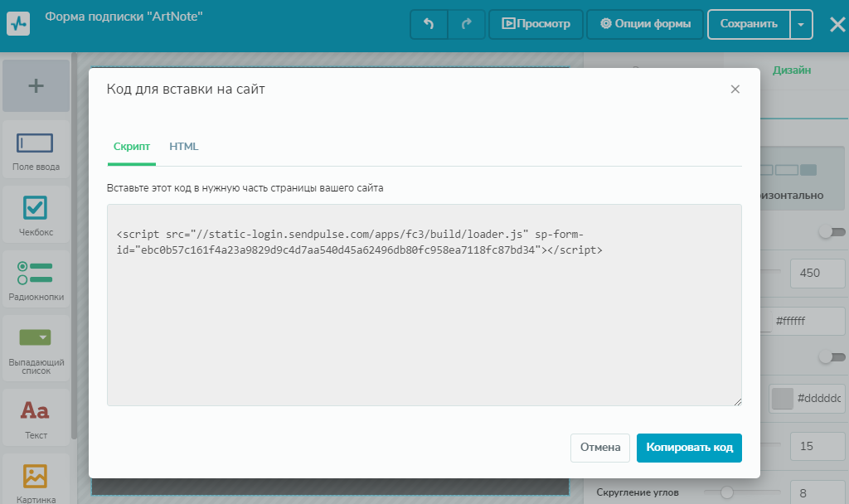
Task: Click the redo arrow button
Action: (467, 24)
